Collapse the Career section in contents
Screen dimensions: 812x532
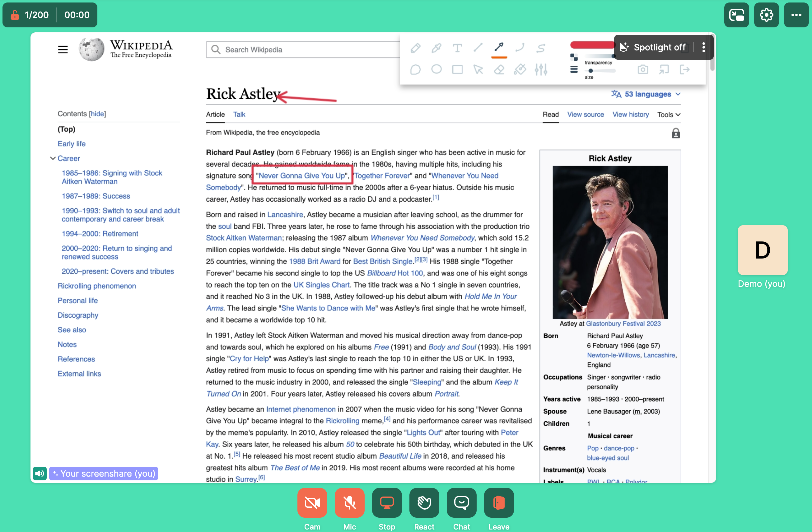click(53, 158)
